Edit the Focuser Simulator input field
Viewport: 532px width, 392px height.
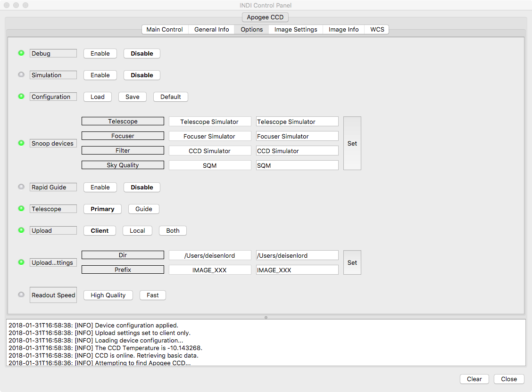(297, 136)
